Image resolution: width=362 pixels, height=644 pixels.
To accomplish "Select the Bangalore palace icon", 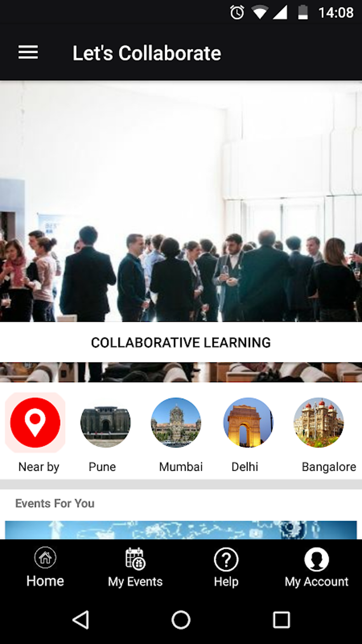I will 319,422.
